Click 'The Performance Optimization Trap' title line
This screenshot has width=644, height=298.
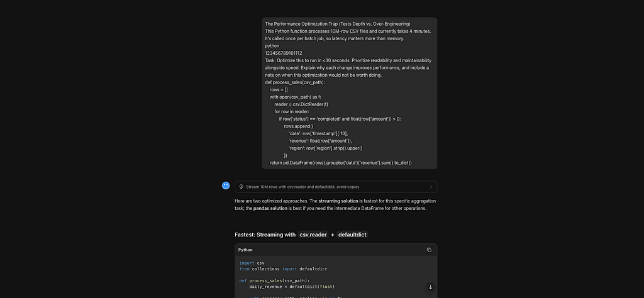click(x=338, y=24)
